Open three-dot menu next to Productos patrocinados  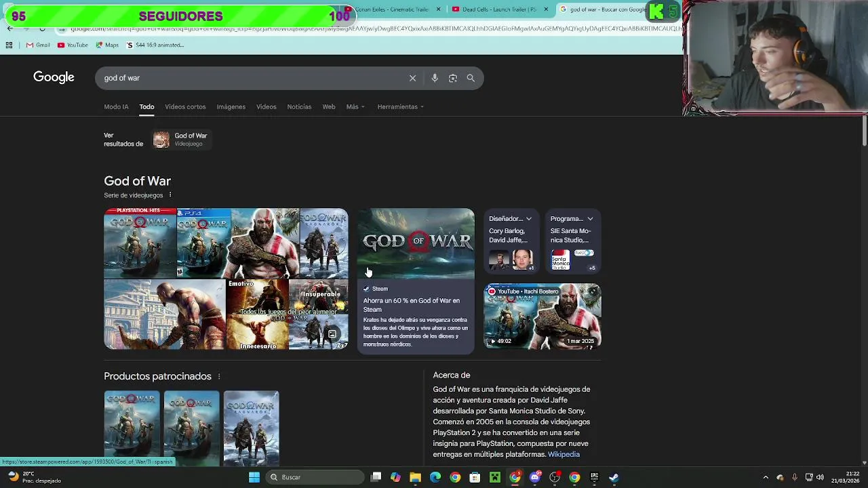click(219, 376)
